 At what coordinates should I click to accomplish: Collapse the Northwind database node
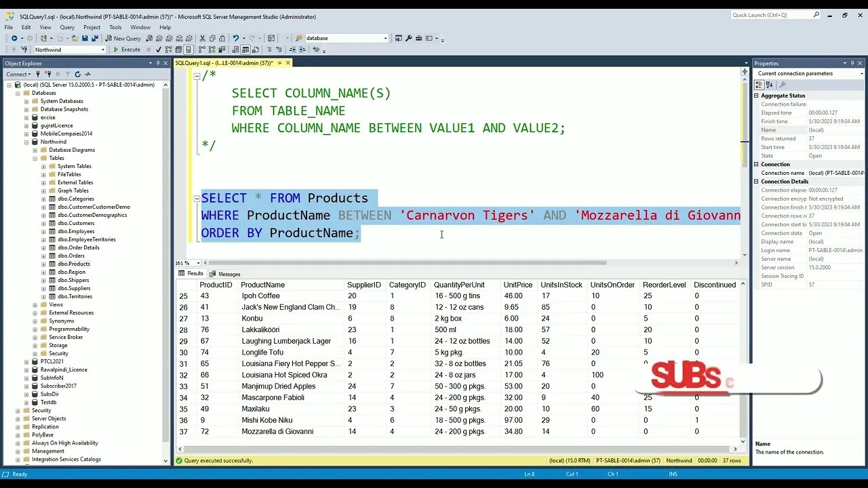(26, 142)
